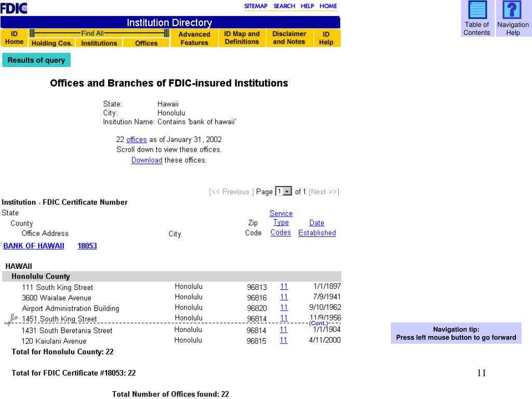
Task: Open the Holding Cos. tab
Action: tap(52, 43)
